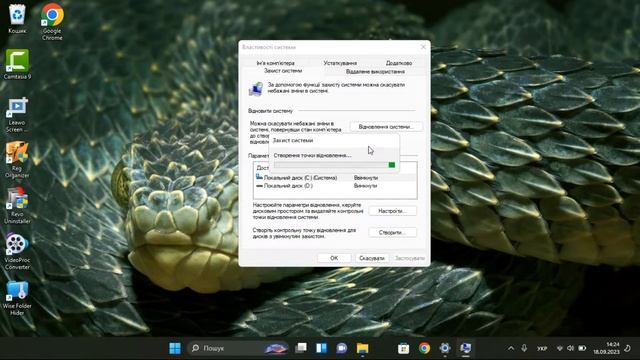This screenshot has height=360, width=640.
Task: Open the clock and date 14:24
Action: click(x=607, y=348)
